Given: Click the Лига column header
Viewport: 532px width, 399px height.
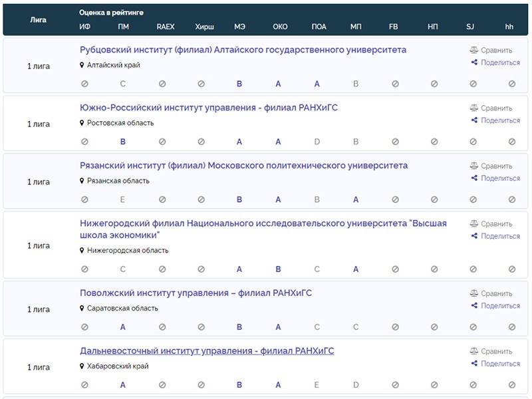Looking at the screenshot, I should (x=39, y=20).
